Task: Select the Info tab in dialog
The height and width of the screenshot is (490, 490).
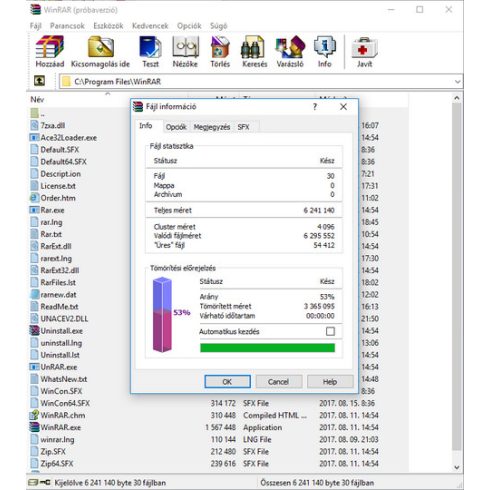Action: (146, 126)
